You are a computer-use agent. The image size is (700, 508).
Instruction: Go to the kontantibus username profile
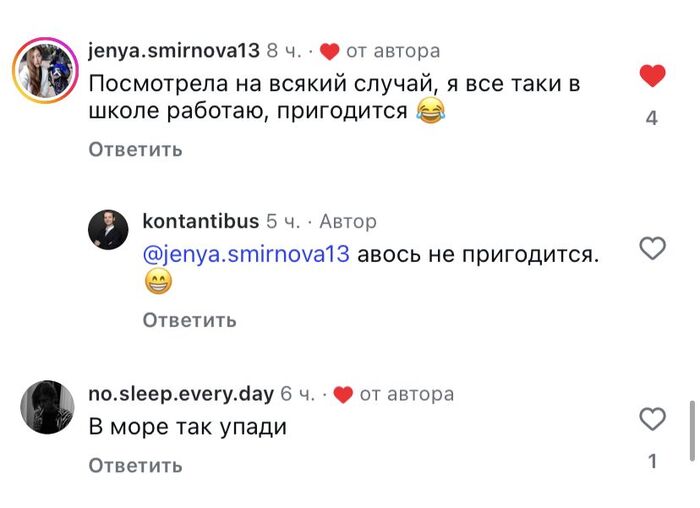pyautogui.click(x=200, y=222)
